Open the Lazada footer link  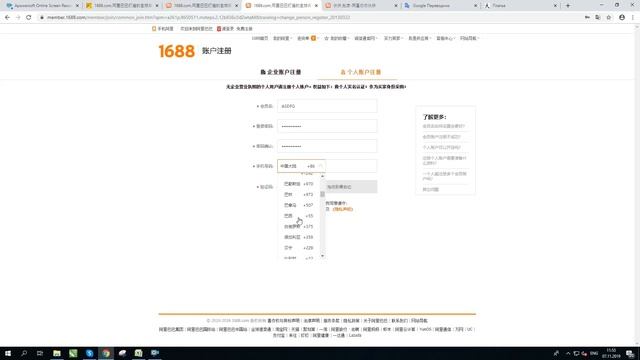[x=355, y=336]
